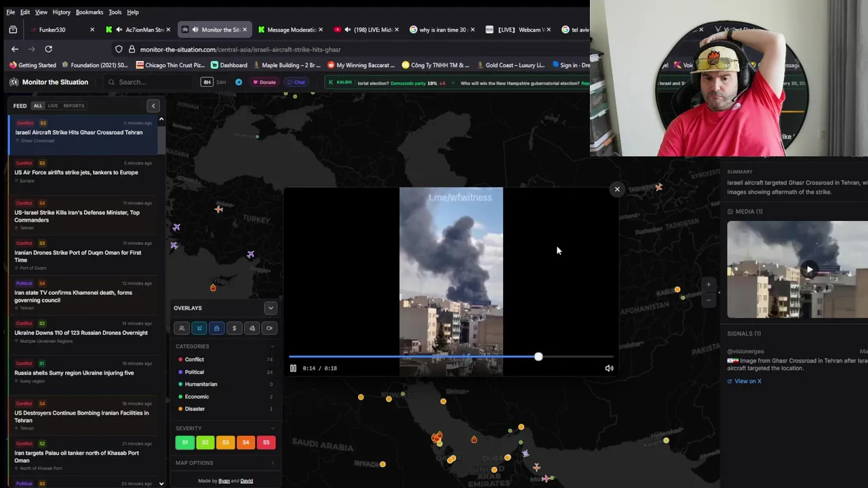Toggle the S1 severity swatch
868x488 pixels.
click(x=185, y=443)
